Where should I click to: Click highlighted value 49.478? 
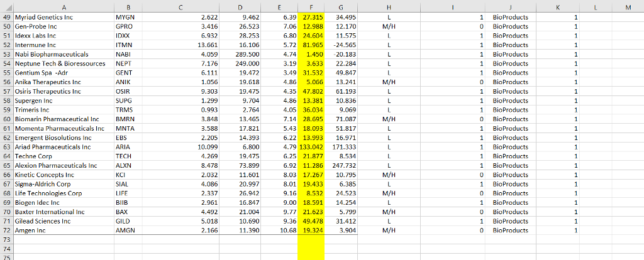point(311,221)
